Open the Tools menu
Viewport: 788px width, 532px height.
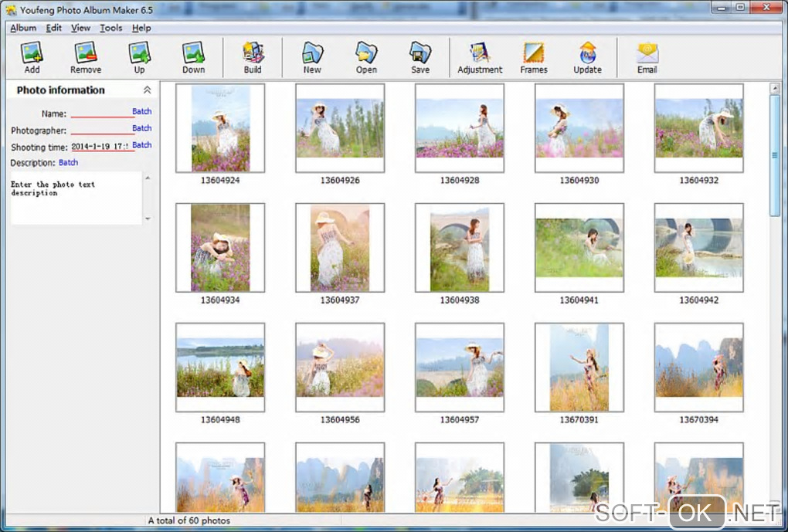tap(111, 28)
